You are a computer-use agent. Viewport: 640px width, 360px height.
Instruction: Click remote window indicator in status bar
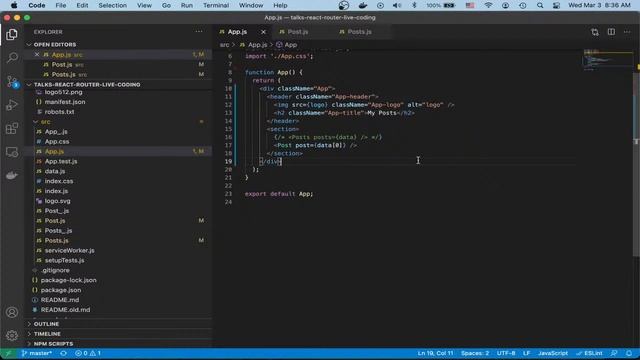(8, 353)
